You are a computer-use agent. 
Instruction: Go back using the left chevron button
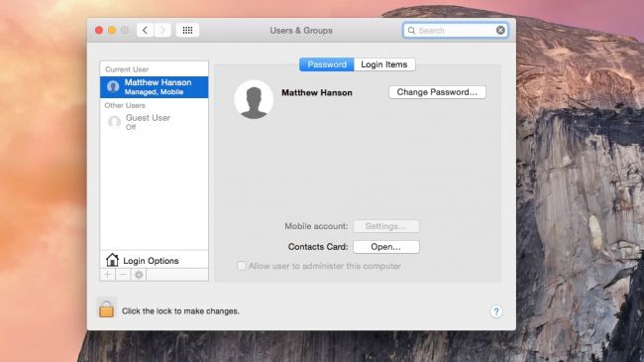(x=145, y=30)
